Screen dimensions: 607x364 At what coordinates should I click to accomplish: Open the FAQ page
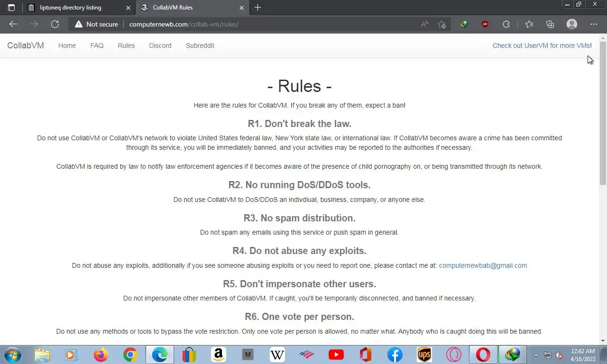pos(97,45)
